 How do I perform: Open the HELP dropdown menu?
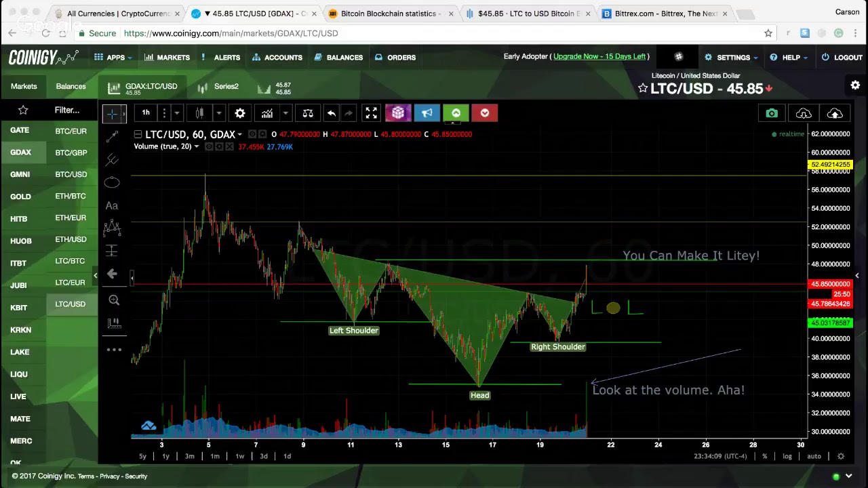coord(789,58)
